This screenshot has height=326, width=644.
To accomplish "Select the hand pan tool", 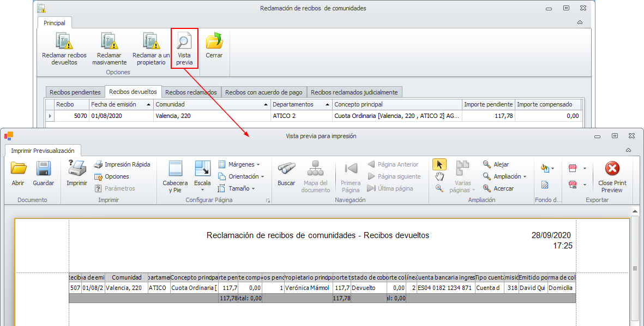I will coord(440,176).
